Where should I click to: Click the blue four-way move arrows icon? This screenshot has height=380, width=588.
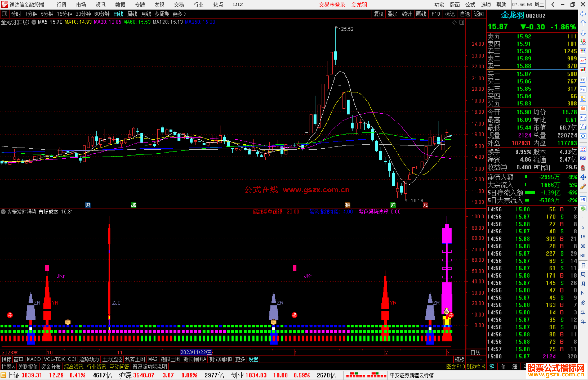click(x=583, y=177)
